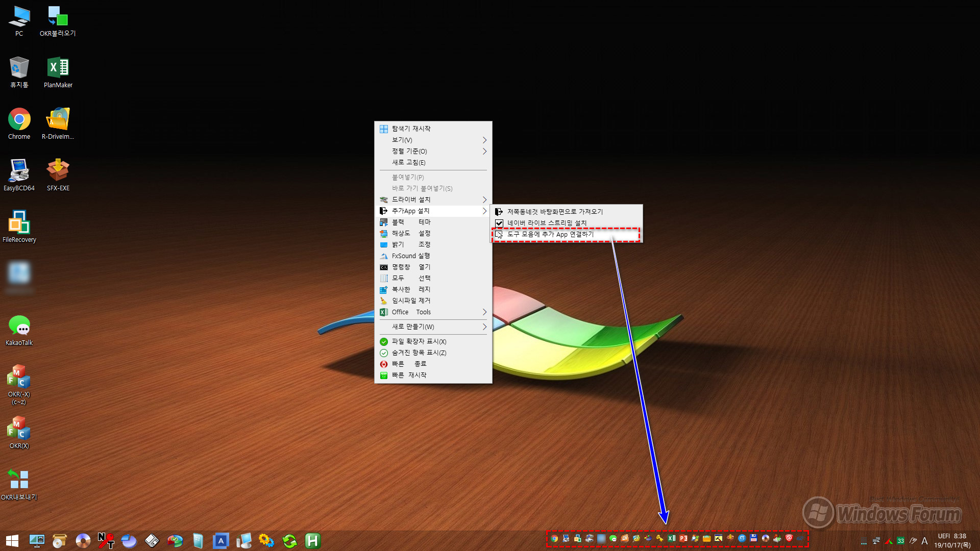Launch KakaoTalk from the desktop
Image resolution: width=980 pixels, height=551 pixels.
tap(19, 330)
